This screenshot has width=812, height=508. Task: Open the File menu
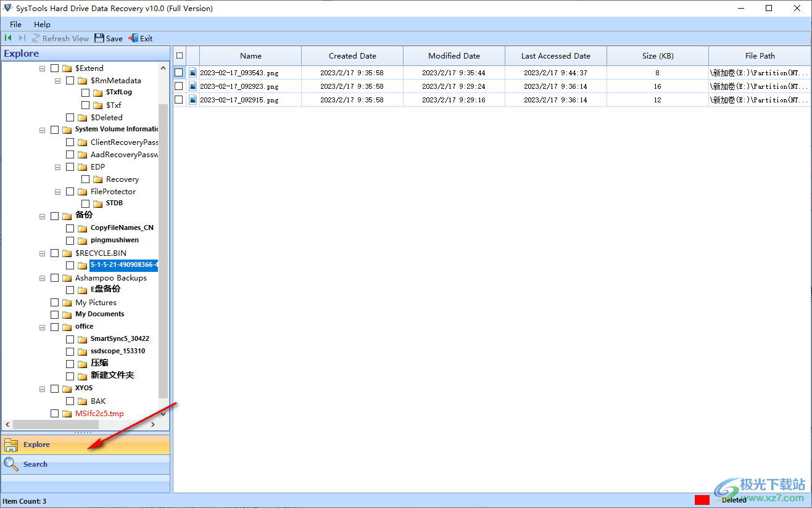pos(15,24)
